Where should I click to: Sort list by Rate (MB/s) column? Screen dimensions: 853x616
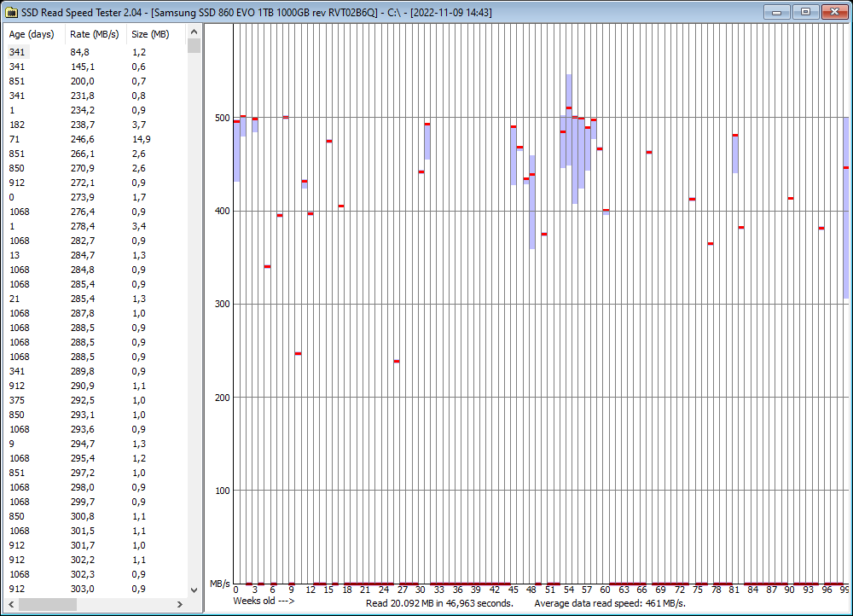click(x=96, y=34)
